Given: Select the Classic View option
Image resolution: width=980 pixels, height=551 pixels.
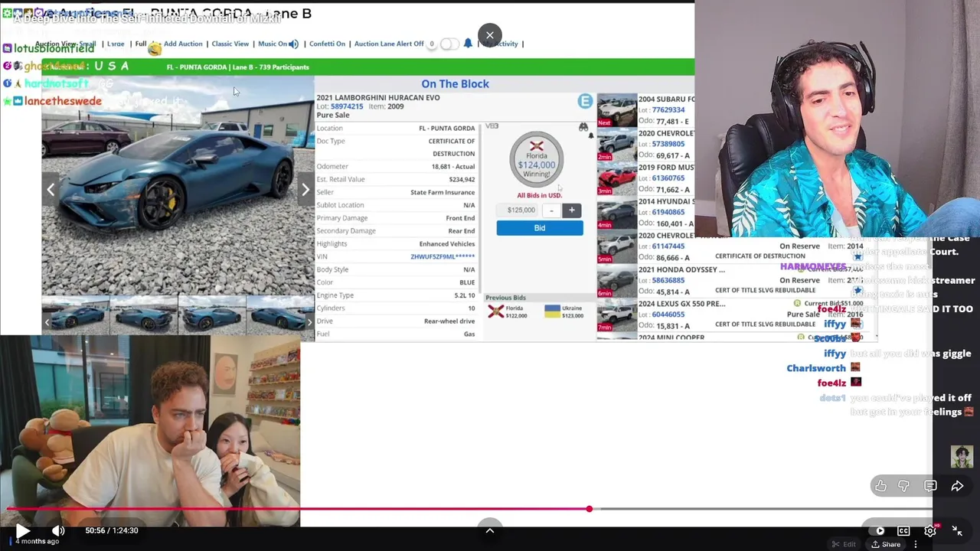Looking at the screenshot, I should [x=230, y=44].
